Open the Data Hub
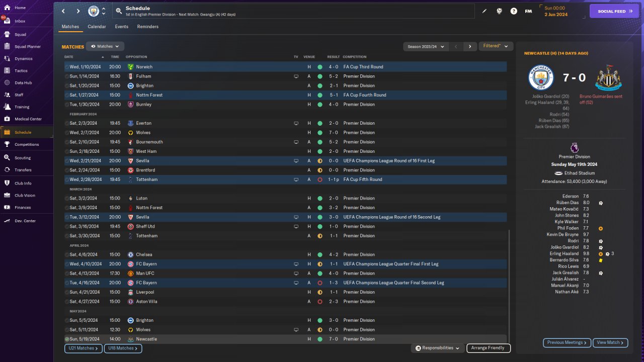The image size is (644, 362). [x=23, y=83]
